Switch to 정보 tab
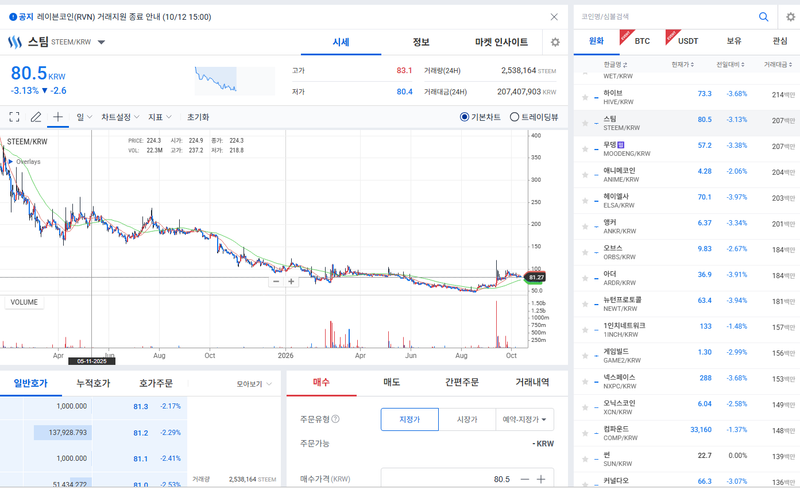This screenshot has height=488, width=800. (421, 42)
